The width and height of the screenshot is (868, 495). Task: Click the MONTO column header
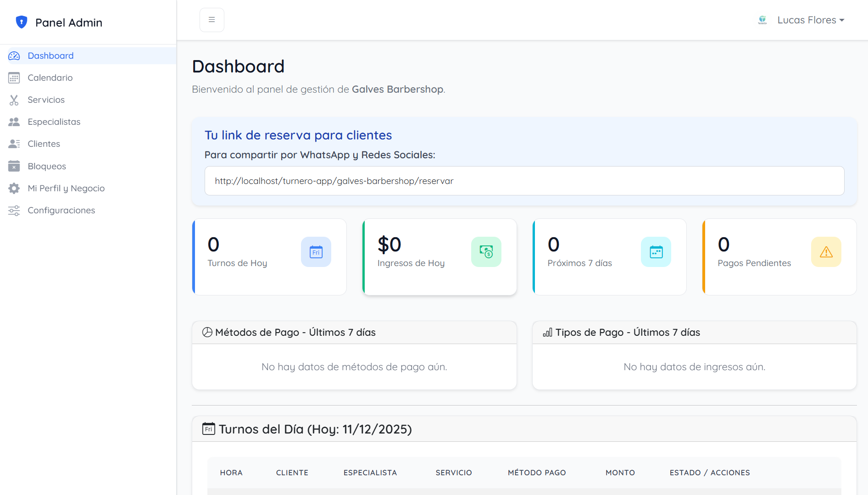pos(620,473)
